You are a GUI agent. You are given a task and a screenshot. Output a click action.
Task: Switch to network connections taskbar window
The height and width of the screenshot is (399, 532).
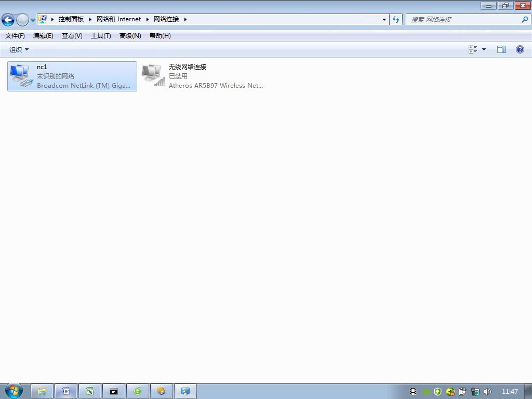[185, 392]
